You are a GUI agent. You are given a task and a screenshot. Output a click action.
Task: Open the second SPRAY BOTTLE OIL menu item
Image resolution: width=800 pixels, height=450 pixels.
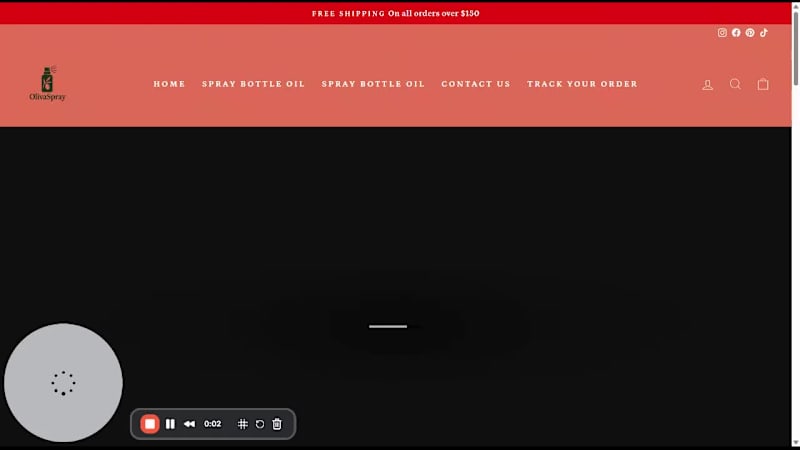click(x=373, y=84)
